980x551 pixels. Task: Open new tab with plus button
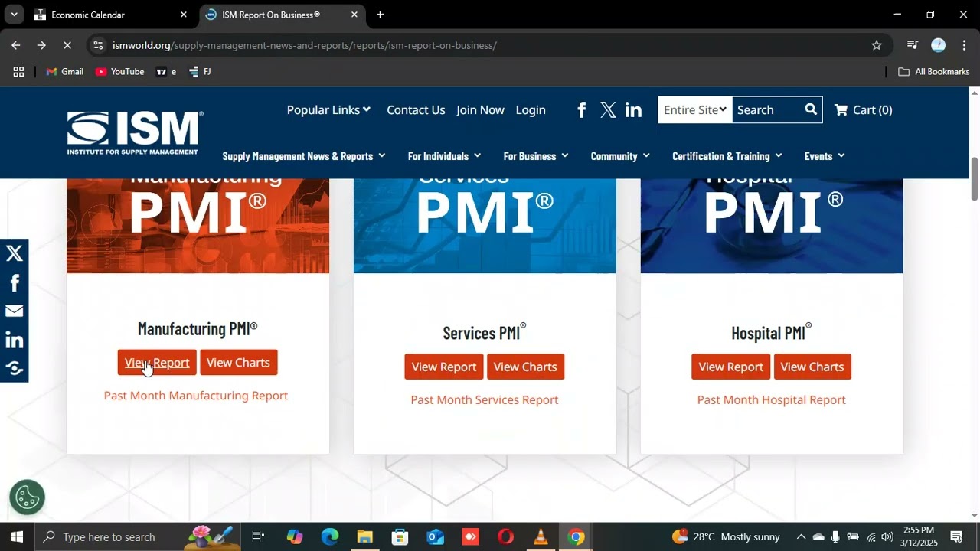(x=380, y=15)
